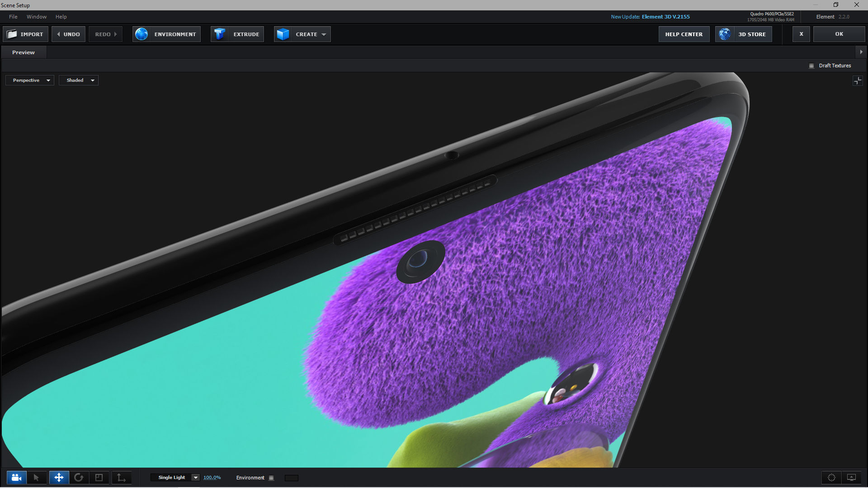Viewport: 868px width, 488px height.
Task: Confirm with the OK button
Action: (839, 34)
